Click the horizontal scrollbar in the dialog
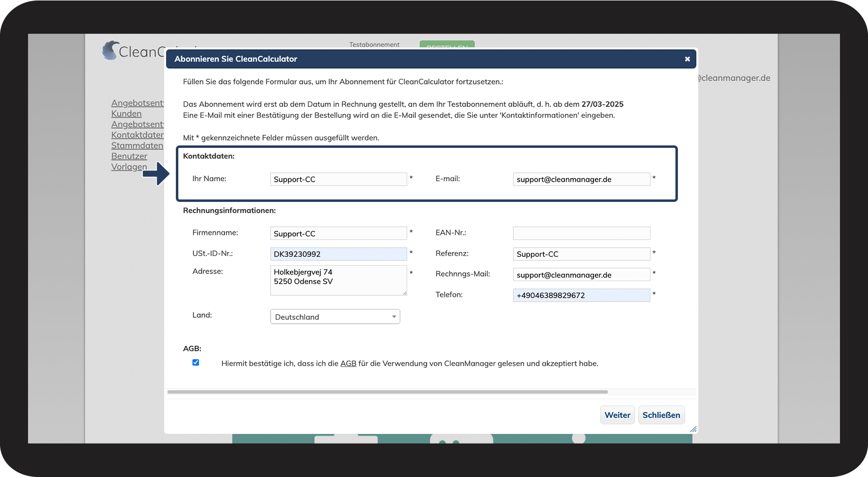 [x=387, y=392]
